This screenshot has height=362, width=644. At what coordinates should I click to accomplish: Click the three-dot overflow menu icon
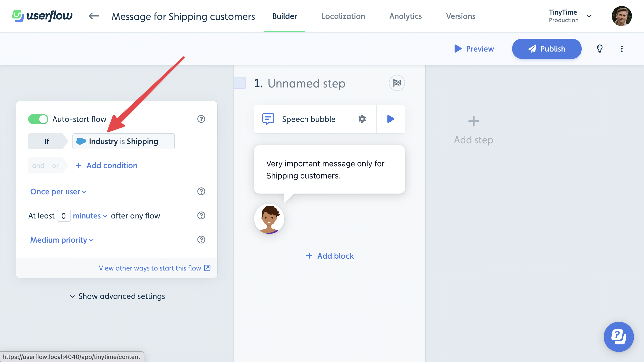click(x=622, y=49)
